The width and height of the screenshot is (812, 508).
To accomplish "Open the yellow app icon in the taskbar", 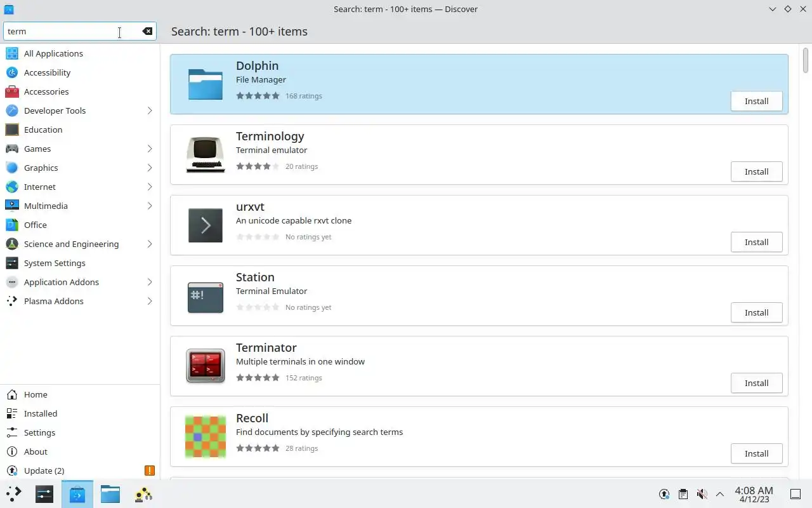I will [x=143, y=493].
